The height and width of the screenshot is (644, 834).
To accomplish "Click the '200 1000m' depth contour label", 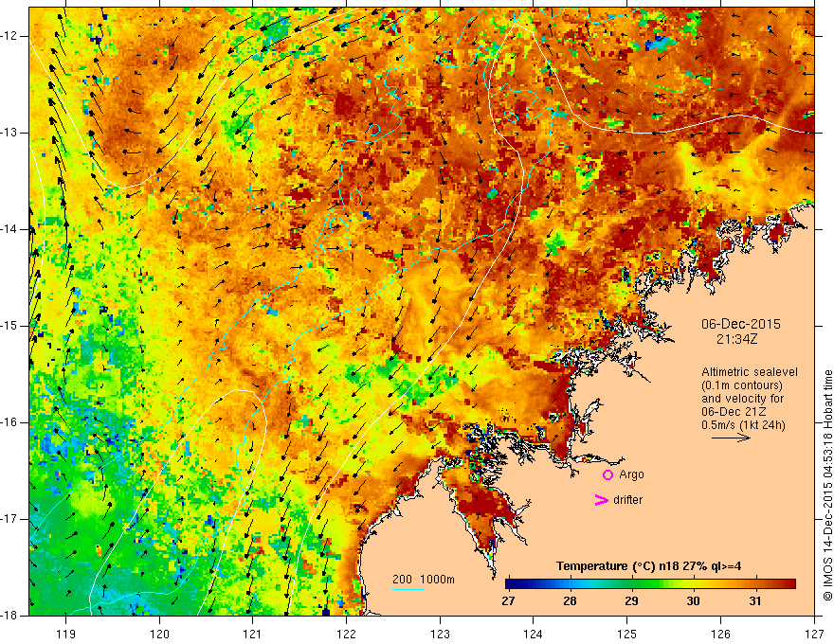I will (x=424, y=580).
